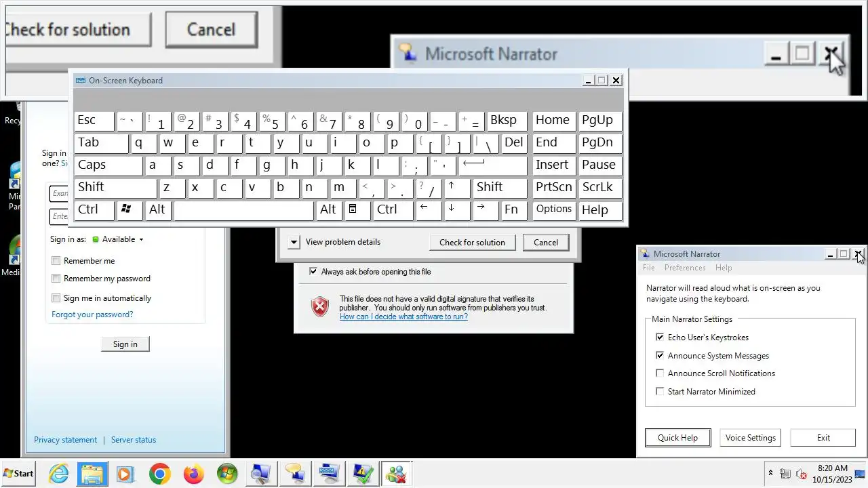Click the Bksp key

click(507, 120)
